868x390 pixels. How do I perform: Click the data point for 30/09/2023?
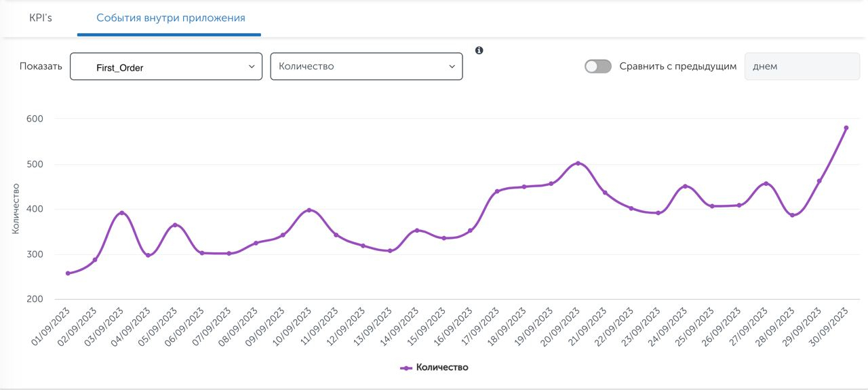click(846, 128)
